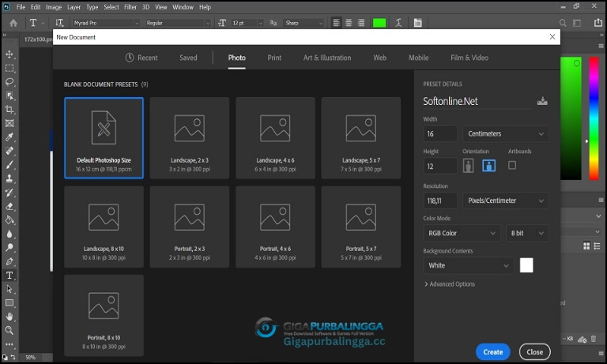Image resolution: width=607 pixels, height=364 pixels.
Task: Select the History Brush tool
Action: (9, 192)
